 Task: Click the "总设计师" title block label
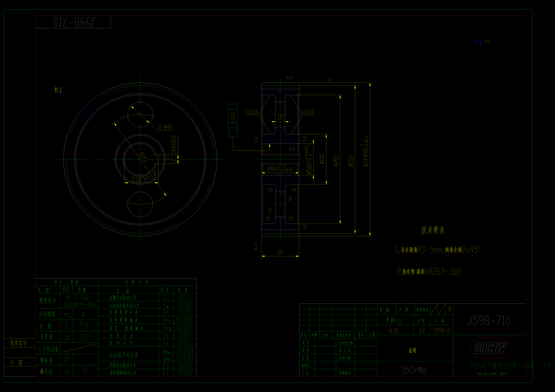[345, 358]
